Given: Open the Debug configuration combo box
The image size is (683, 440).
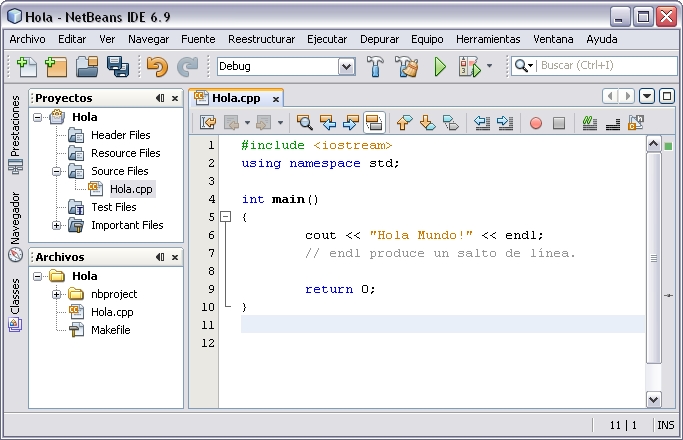Looking at the screenshot, I should click(x=286, y=67).
